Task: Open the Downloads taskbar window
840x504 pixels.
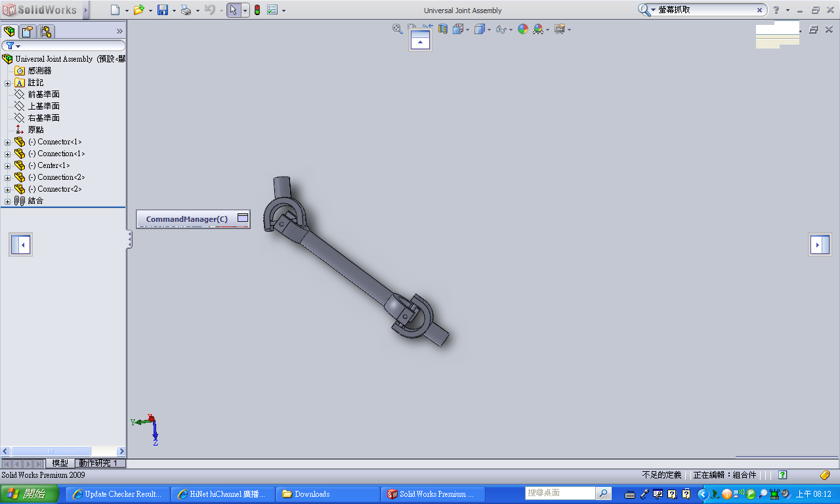Action: [x=328, y=494]
